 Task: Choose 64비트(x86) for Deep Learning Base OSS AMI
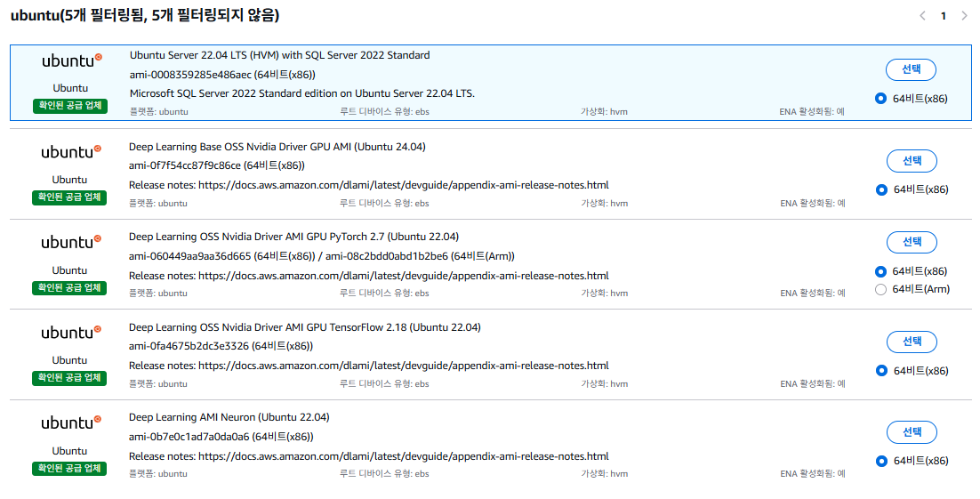[x=881, y=189]
